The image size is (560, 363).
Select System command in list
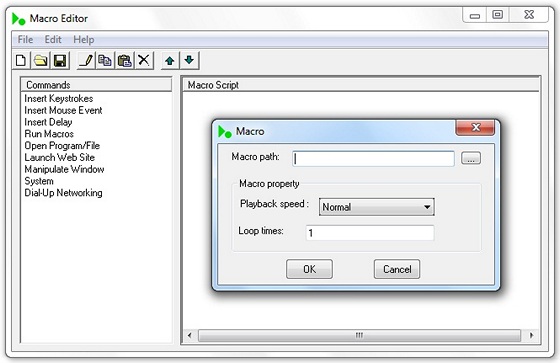pos(39,181)
